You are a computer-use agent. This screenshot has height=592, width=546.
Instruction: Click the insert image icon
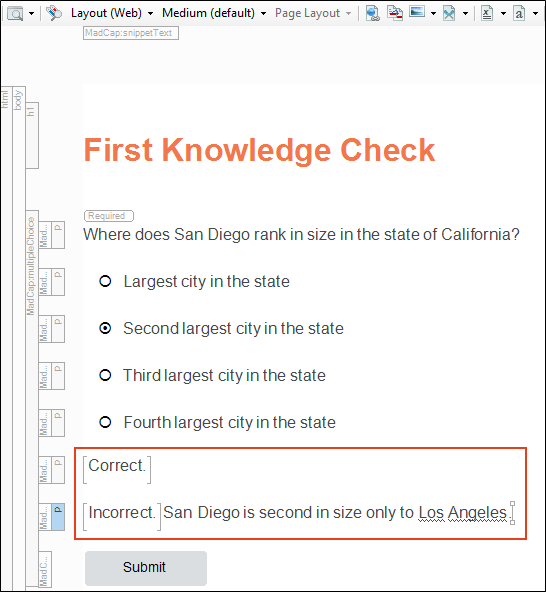pos(417,12)
